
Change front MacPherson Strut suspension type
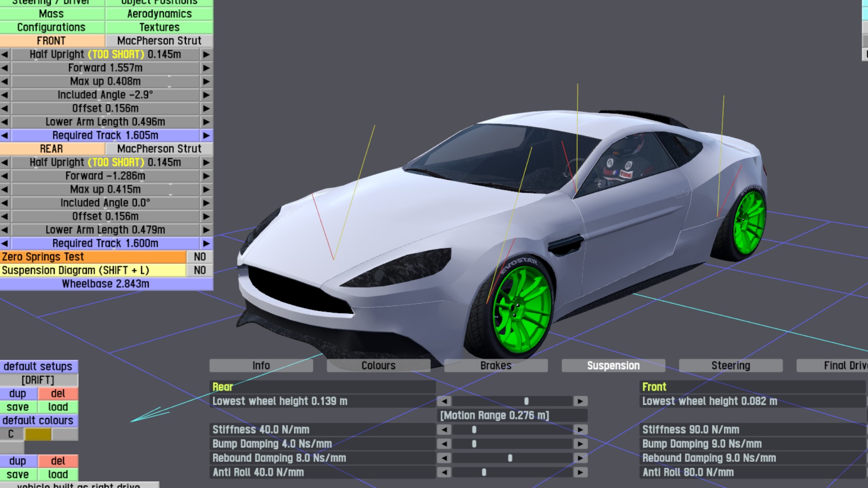pyautogui.click(x=159, y=41)
